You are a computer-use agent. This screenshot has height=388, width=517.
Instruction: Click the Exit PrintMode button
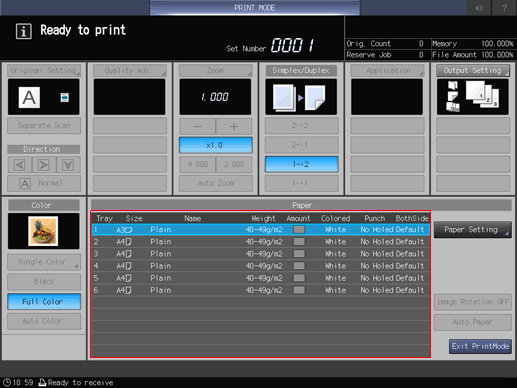(x=480, y=346)
